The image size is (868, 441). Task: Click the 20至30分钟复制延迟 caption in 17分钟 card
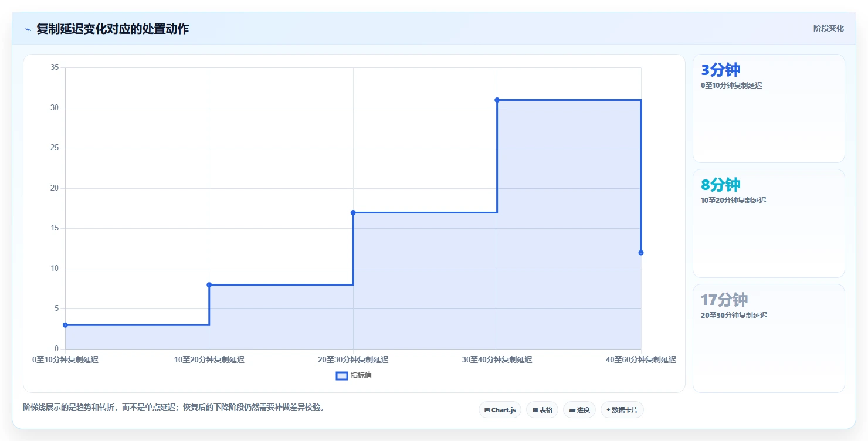734,316
